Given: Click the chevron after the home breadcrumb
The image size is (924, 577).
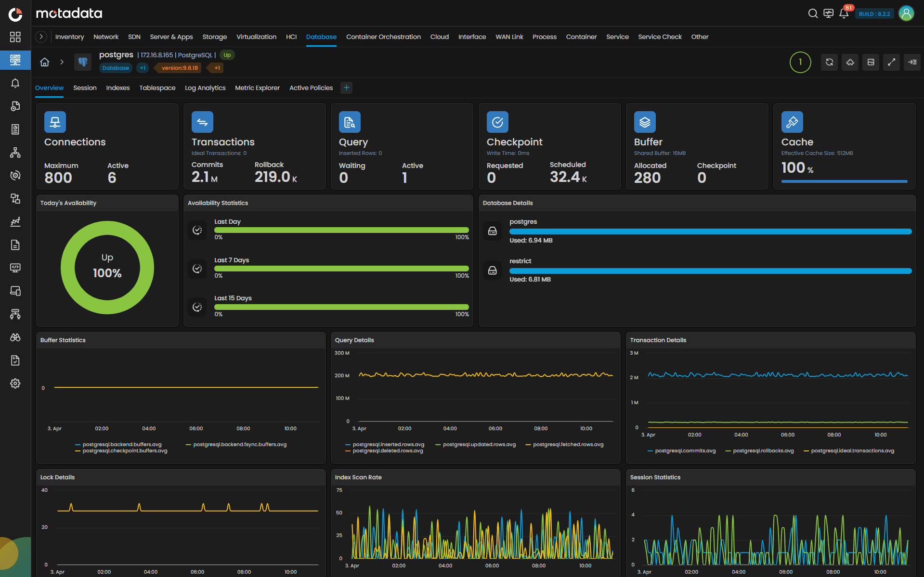Looking at the screenshot, I should coord(62,62).
